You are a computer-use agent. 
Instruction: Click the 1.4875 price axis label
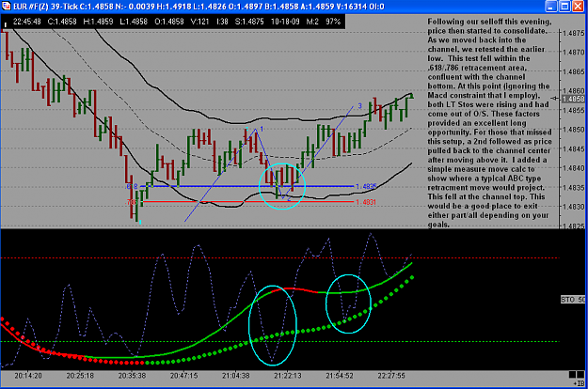click(x=574, y=33)
